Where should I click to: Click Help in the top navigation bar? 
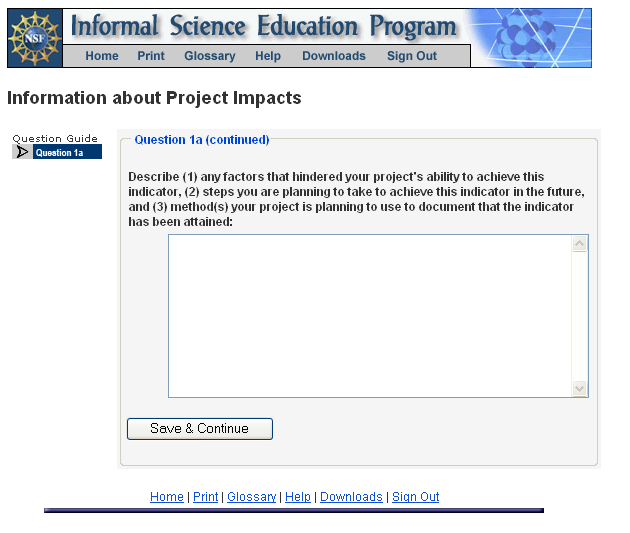(268, 56)
